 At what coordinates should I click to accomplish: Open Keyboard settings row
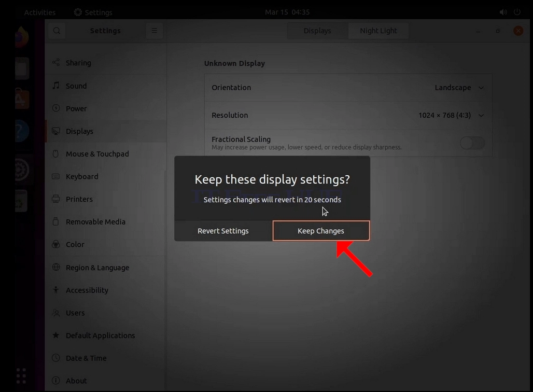(x=105, y=176)
